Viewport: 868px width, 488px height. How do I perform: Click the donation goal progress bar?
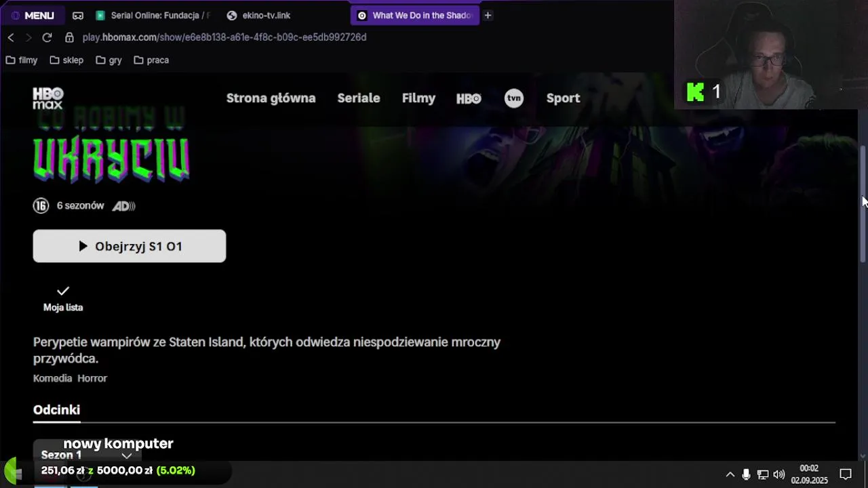[x=118, y=470]
